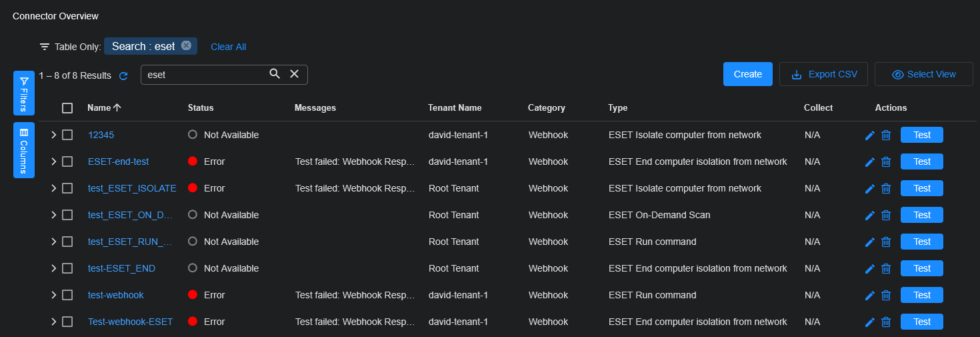Click the Create button
Viewport: 980px width, 337px height.
[747, 74]
